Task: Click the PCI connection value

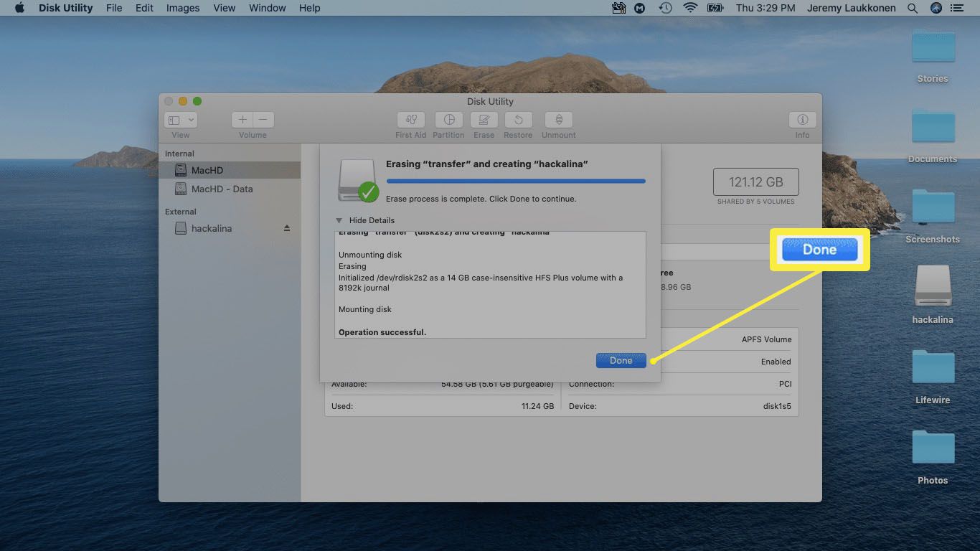Action: pyautogui.click(x=785, y=384)
